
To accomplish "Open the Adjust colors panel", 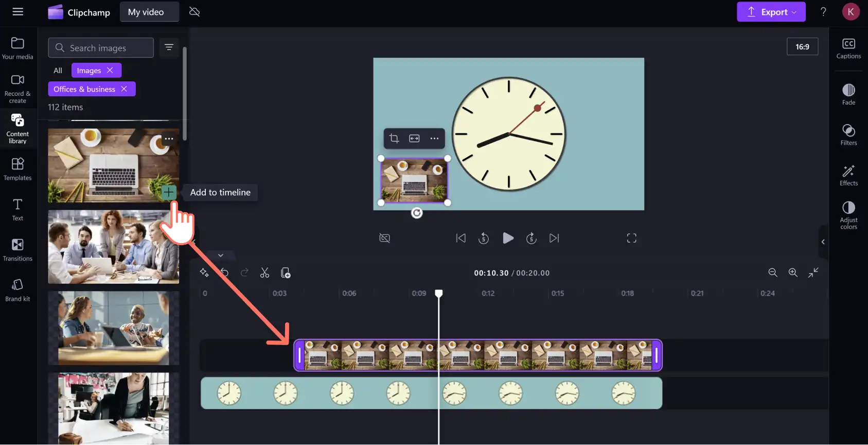I will pos(848,215).
